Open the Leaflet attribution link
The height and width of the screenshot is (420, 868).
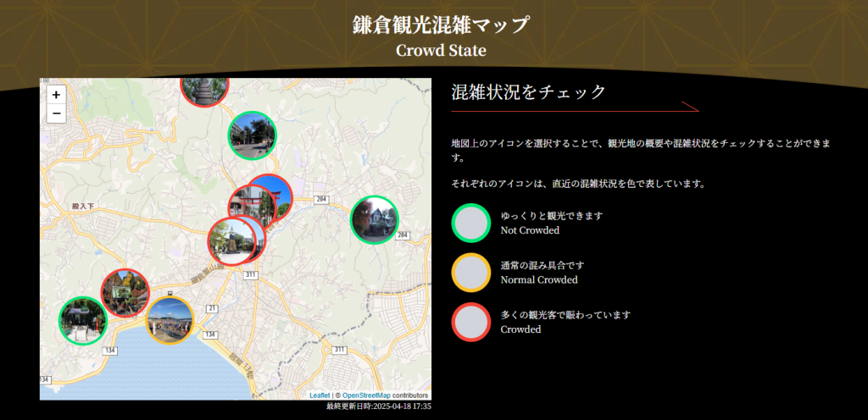click(320, 395)
